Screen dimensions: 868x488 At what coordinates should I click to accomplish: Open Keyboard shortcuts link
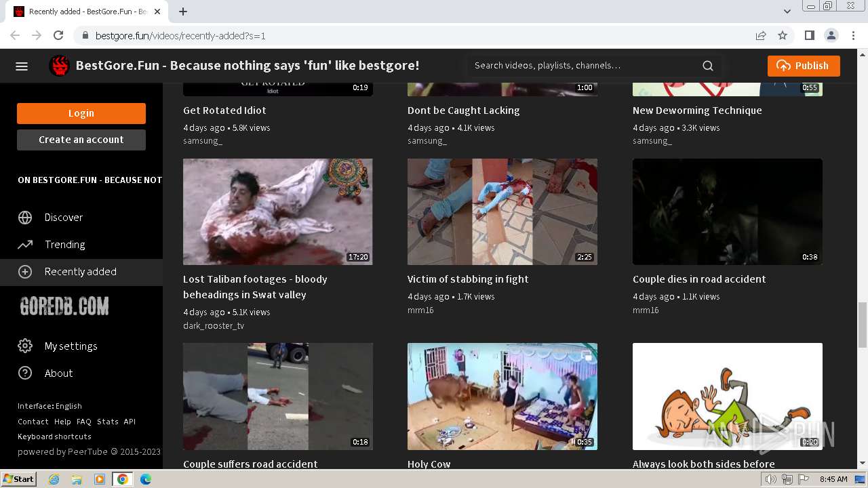pyautogui.click(x=54, y=436)
